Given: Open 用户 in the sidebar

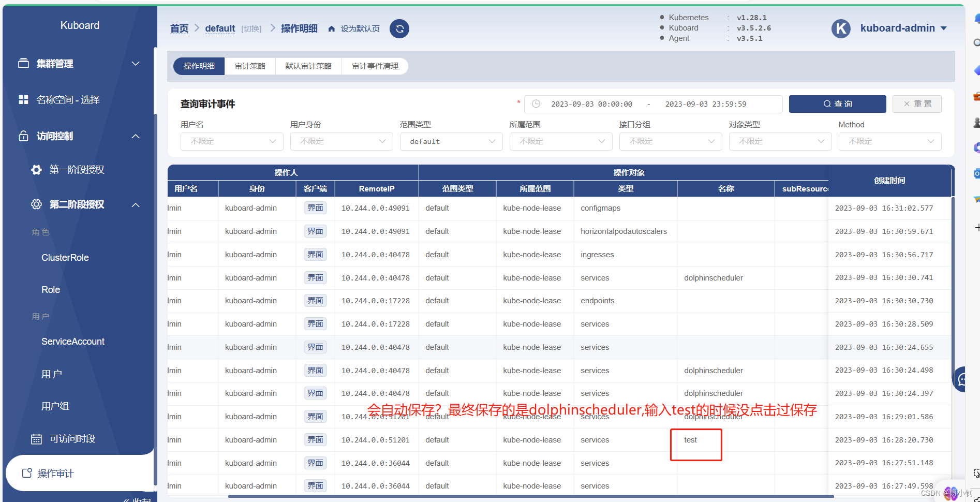Looking at the screenshot, I should coord(52,374).
